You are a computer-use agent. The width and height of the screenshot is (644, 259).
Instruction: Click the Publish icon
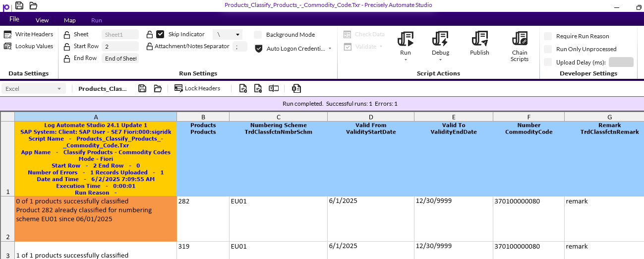pos(479,39)
